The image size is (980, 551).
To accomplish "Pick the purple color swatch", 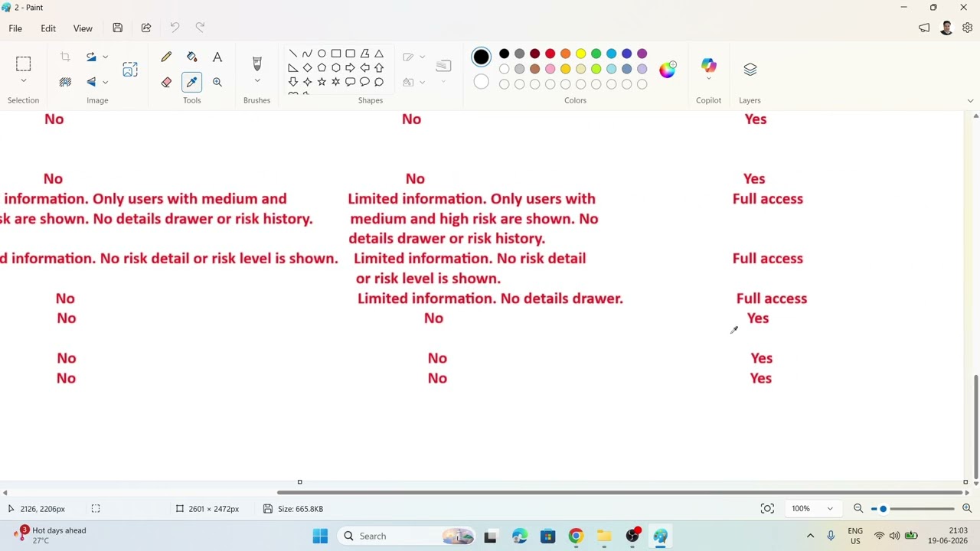I will point(642,54).
